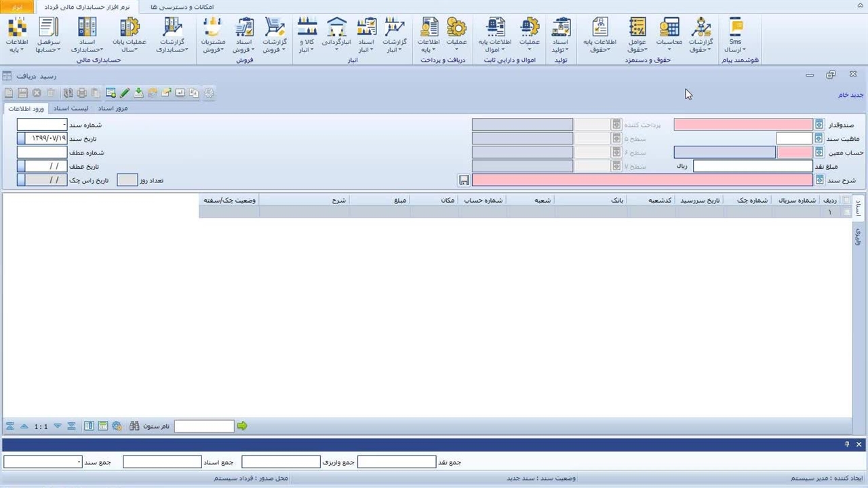Click the printer icon in the toolbar

(82, 93)
